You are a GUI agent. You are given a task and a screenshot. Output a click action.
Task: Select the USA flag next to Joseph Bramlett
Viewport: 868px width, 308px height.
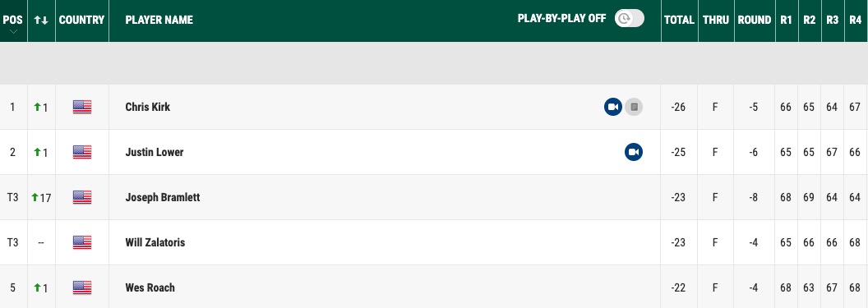pyautogui.click(x=82, y=197)
